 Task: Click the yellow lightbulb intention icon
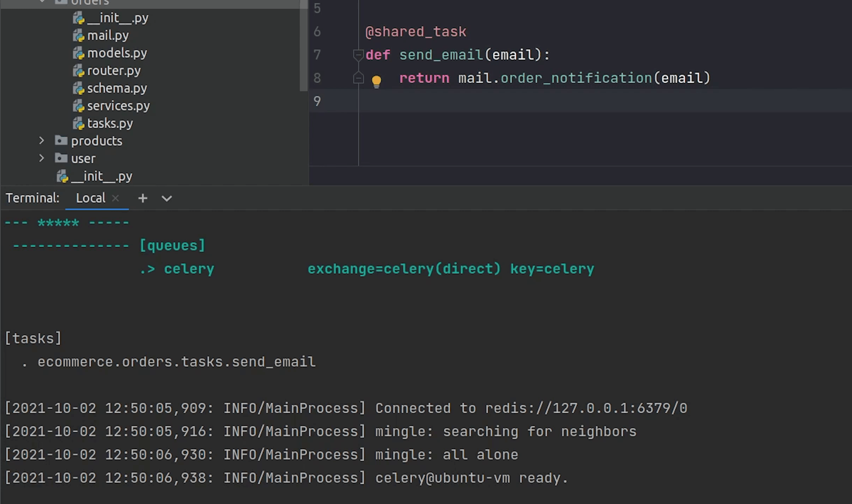pos(376,81)
